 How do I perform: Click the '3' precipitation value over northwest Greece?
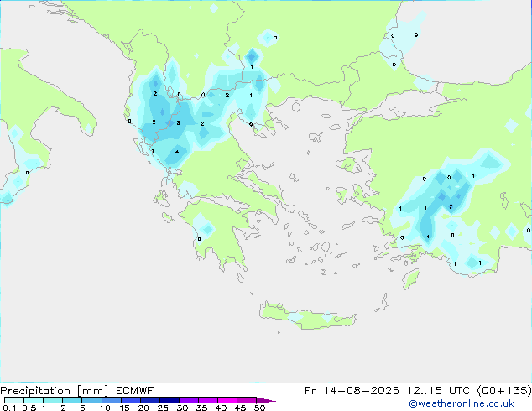coord(178,122)
